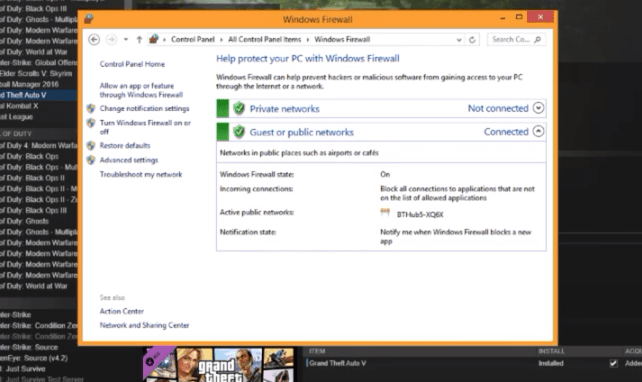Click the Grand Theft Auto V banner thumbnail
642x382 pixels.
coord(218,364)
